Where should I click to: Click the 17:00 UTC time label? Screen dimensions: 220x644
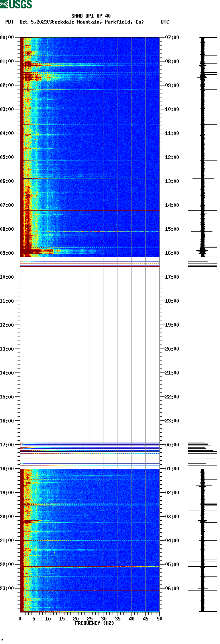pyautogui.click(x=172, y=277)
